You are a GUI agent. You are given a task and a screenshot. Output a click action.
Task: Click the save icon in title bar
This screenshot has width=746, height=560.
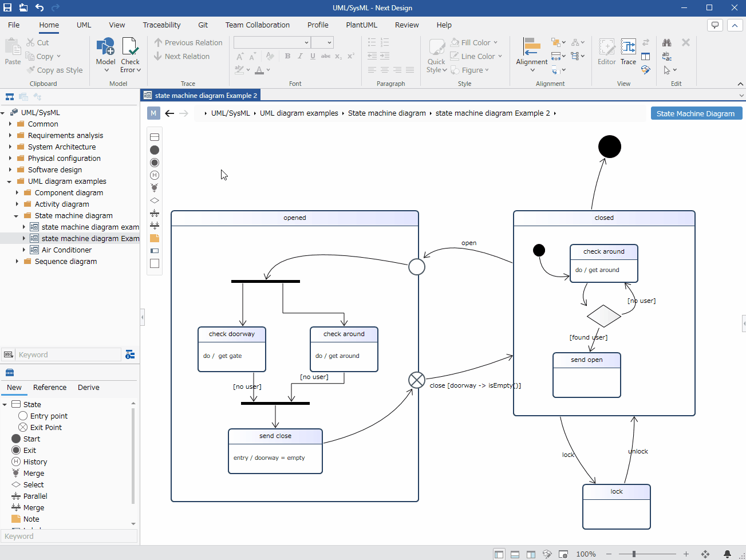tap(7, 7)
